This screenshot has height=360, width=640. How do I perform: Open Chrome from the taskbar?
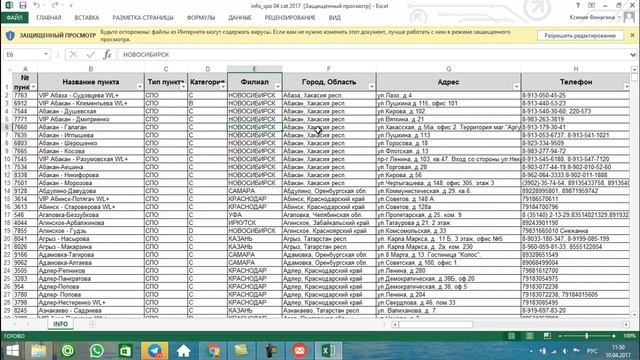213,351
